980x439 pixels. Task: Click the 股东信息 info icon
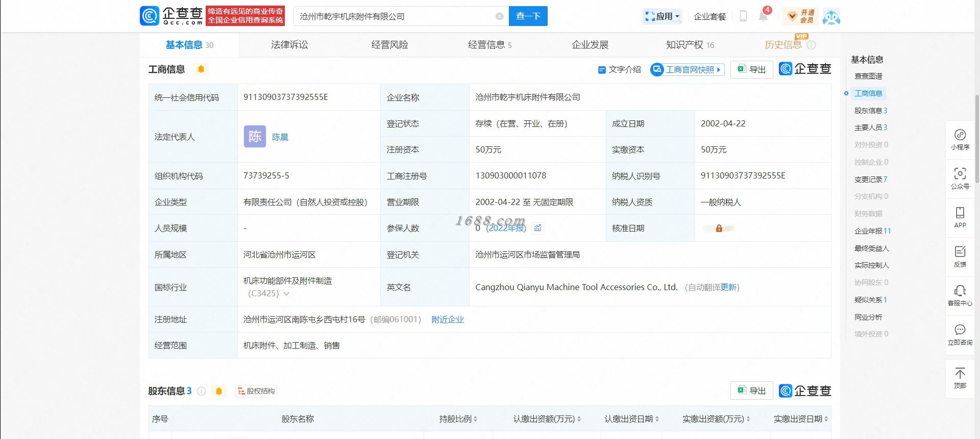[x=201, y=391]
